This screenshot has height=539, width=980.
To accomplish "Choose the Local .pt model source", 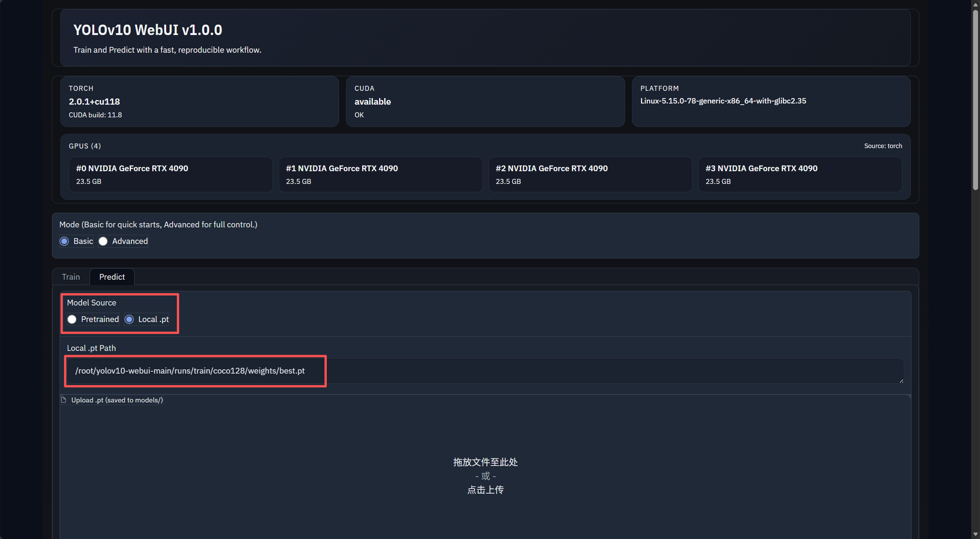I will pos(129,319).
